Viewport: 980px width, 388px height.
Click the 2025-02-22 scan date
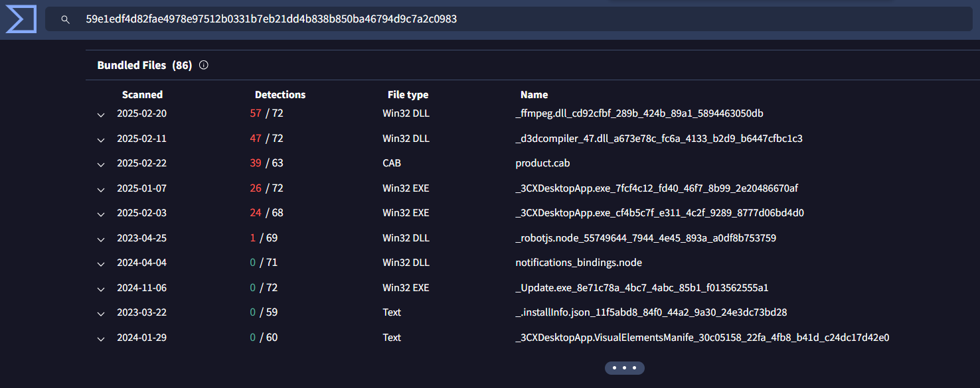141,163
